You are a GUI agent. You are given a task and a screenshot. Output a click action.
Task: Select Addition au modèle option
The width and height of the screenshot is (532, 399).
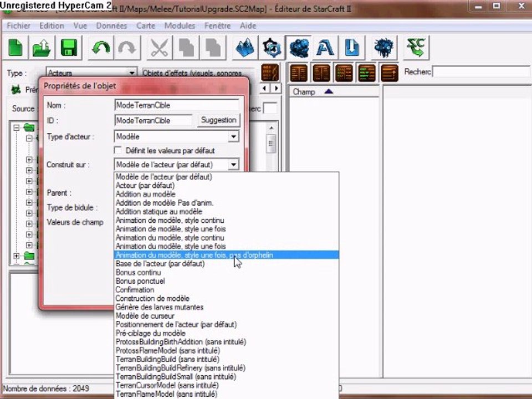coord(226,195)
